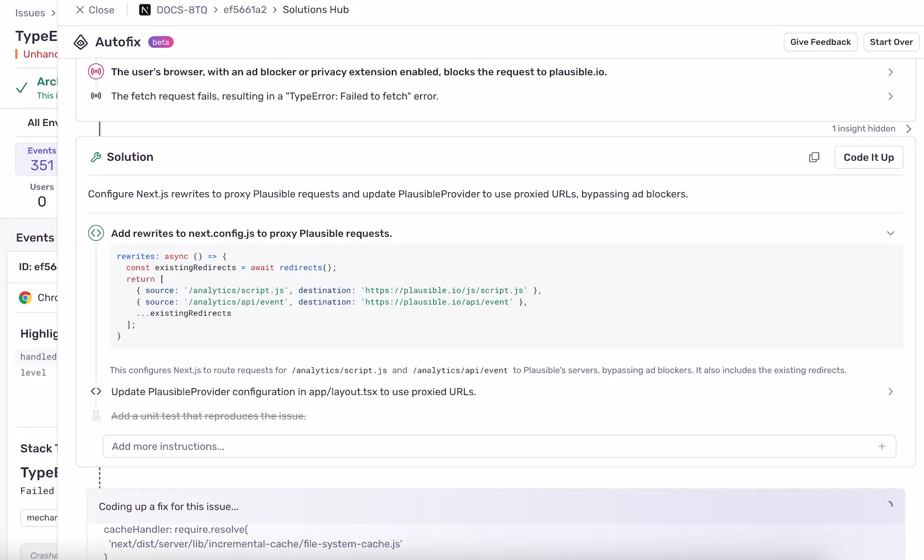This screenshot has width=924, height=560.
Task: Show the 1 insight hidden entry
Action: pyautogui.click(x=871, y=129)
